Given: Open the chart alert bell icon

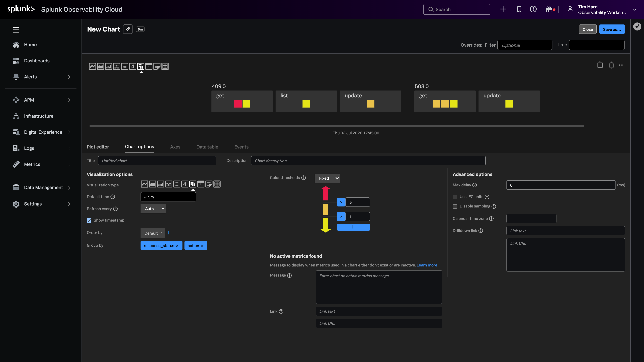Looking at the screenshot, I should pyautogui.click(x=611, y=65).
